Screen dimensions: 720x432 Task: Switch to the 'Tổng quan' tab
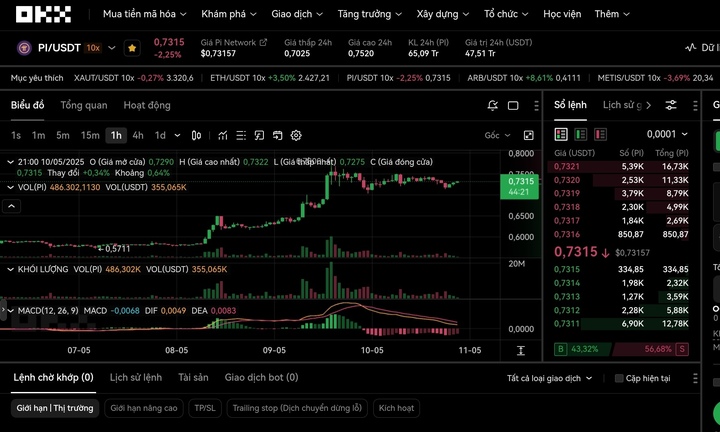click(x=84, y=105)
